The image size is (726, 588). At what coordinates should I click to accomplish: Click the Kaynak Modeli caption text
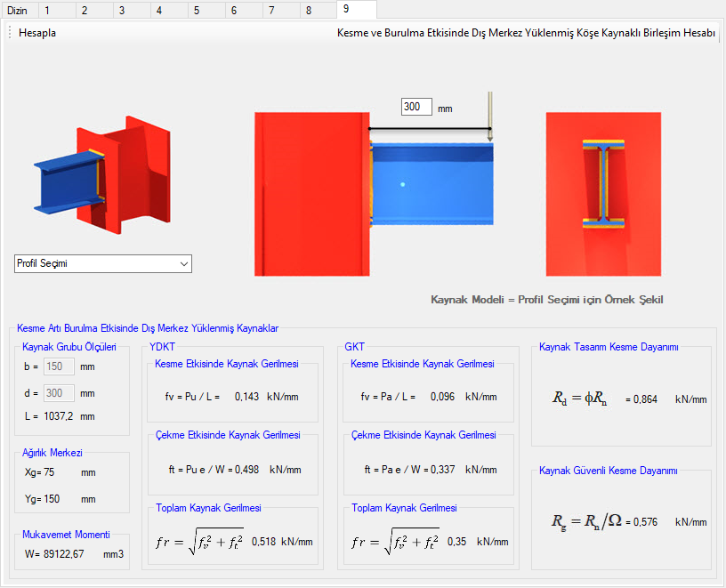(x=547, y=300)
